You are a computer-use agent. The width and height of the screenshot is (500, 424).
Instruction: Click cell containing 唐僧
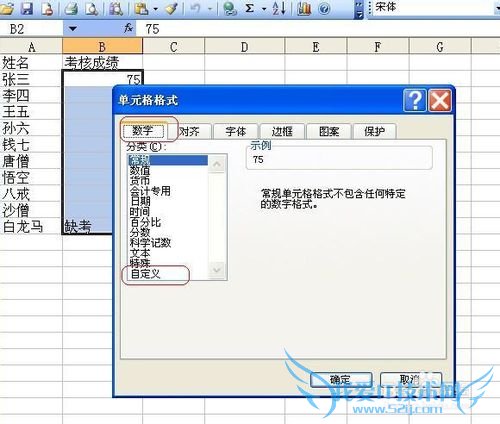[x=31, y=161]
